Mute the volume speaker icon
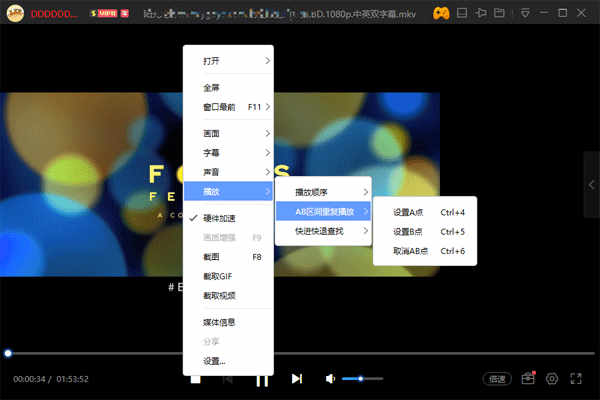600x400 pixels. pos(330,379)
